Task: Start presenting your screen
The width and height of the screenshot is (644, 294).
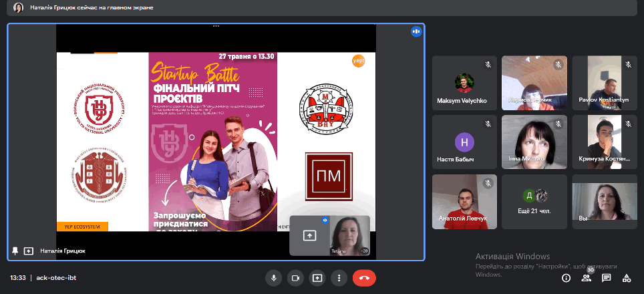Action: click(x=317, y=278)
